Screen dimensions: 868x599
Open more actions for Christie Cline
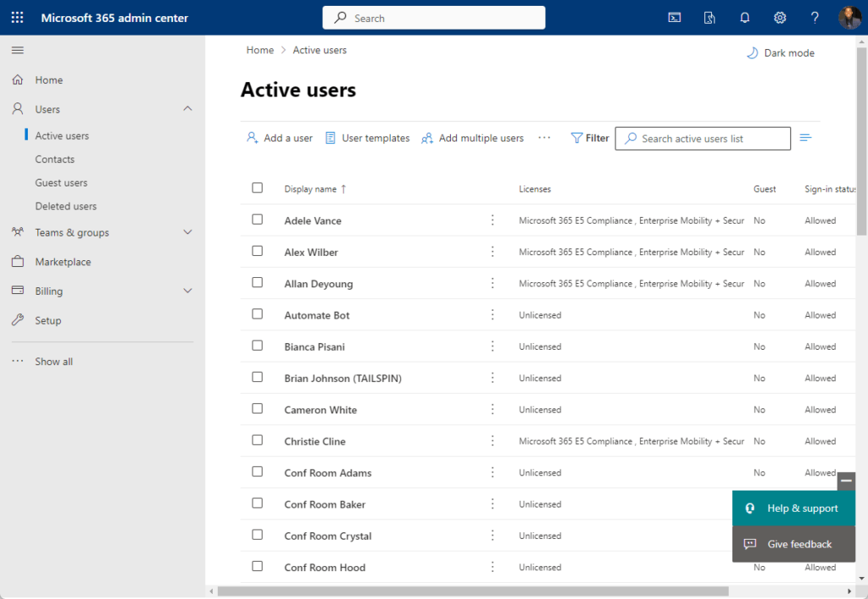click(492, 441)
